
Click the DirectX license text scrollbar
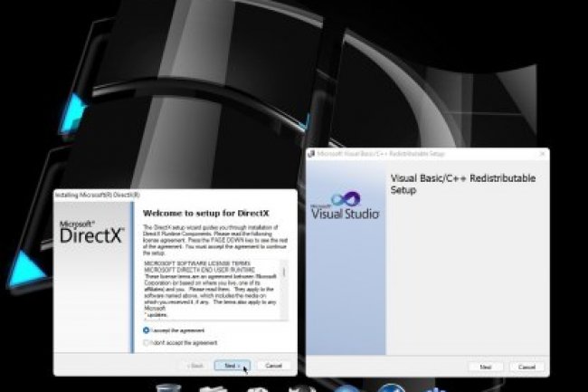(284, 290)
